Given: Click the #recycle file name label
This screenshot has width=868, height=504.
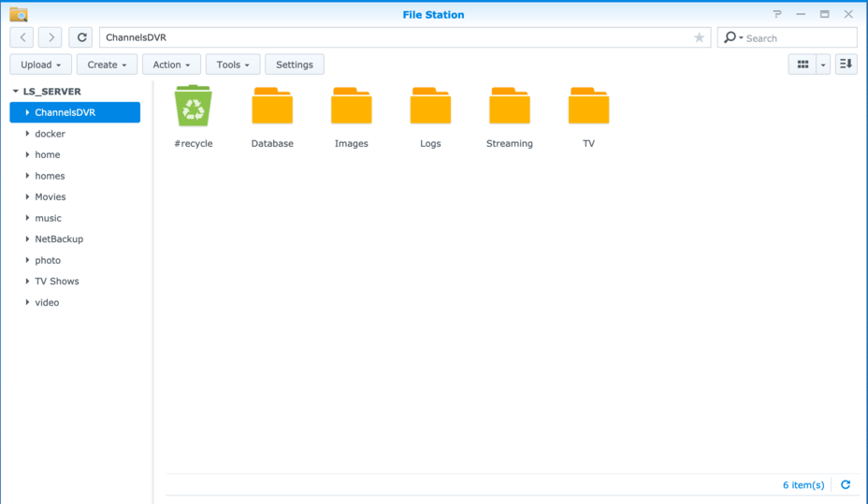Looking at the screenshot, I should pos(194,143).
